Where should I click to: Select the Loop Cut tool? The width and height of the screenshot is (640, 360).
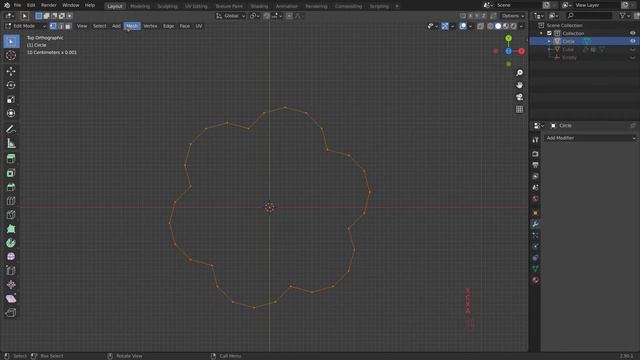[x=11, y=201]
